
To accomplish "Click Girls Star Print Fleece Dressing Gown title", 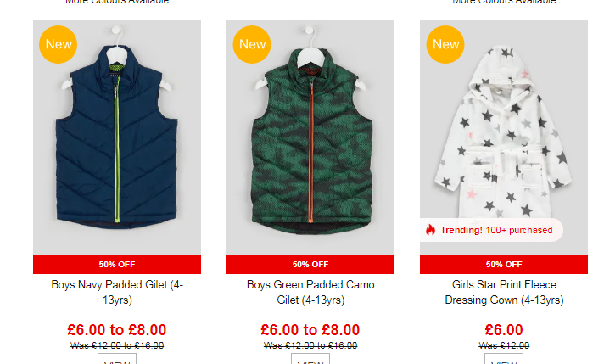I will [504, 292].
